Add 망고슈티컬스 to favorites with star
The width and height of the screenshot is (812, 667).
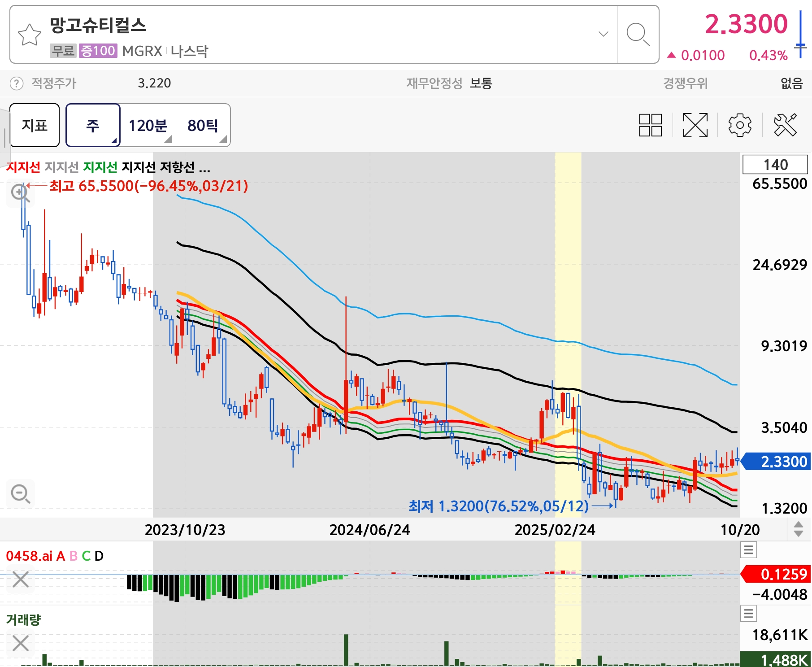(30, 35)
